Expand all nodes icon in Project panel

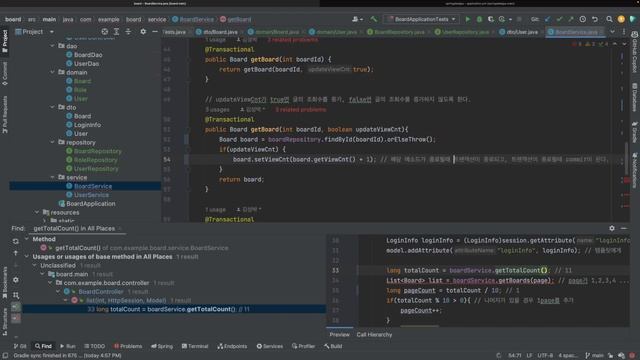point(116,31)
